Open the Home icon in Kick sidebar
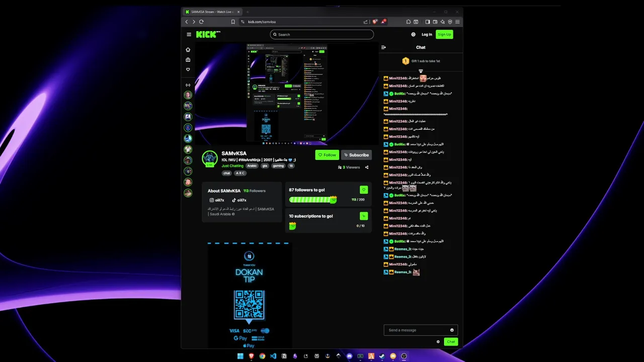This screenshot has width=644, height=362. pyautogui.click(x=188, y=50)
